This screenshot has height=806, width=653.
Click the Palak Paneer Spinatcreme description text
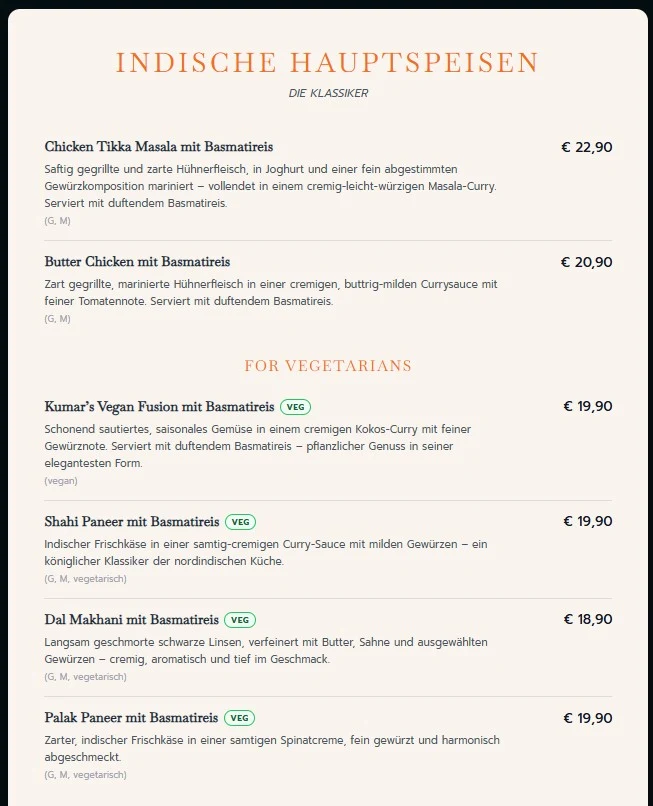pyautogui.click(x=272, y=748)
